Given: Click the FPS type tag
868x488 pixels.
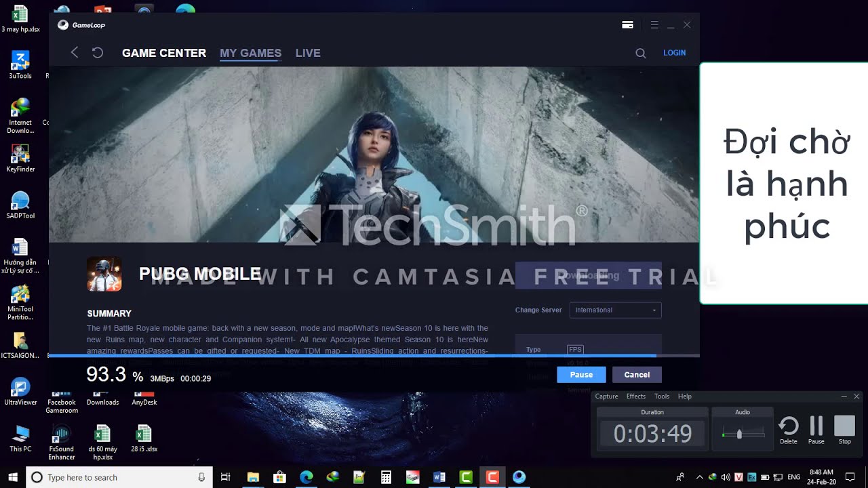Looking at the screenshot, I should click(575, 350).
